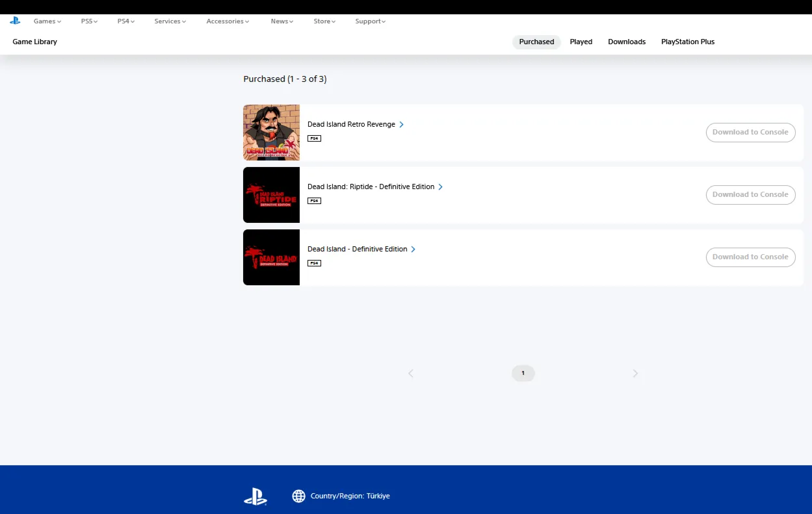Click the PlayStation logo in the footer
This screenshot has width=812, height=514.
click(x=255, y=496)
